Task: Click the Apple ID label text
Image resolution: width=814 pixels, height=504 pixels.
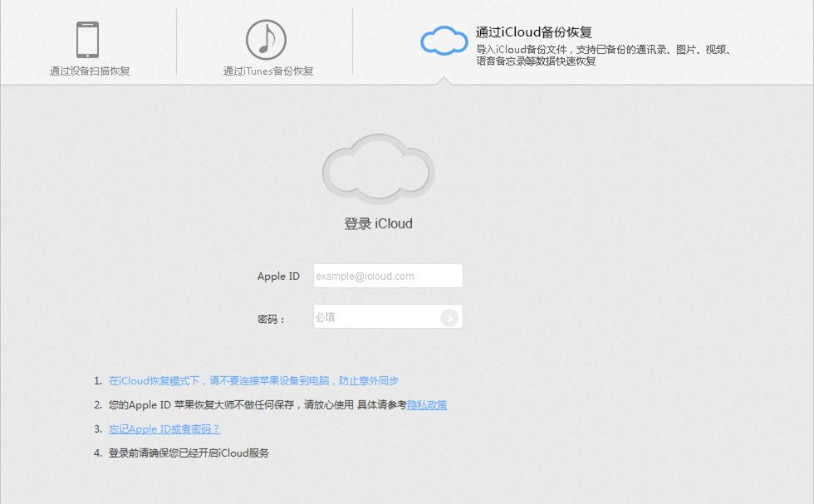Action: click(278, 275)
